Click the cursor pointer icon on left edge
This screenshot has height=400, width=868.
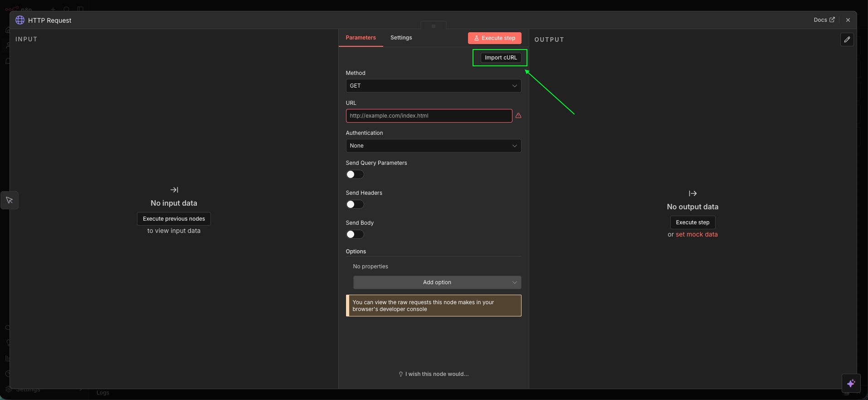[10, 200]
